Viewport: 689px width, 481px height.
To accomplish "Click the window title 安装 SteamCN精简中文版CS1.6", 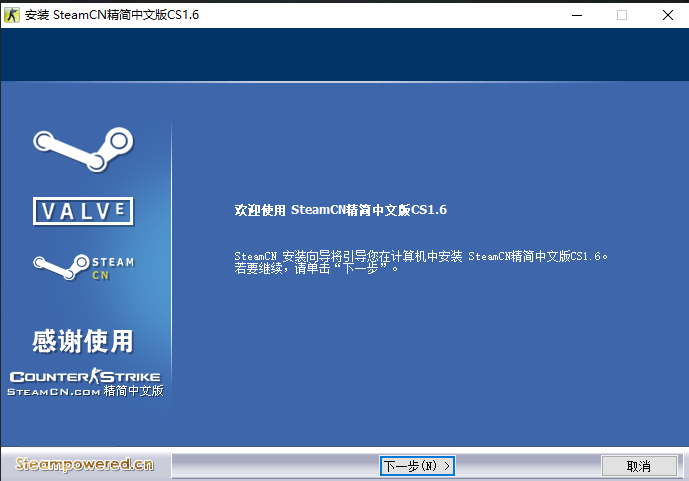I will [x=112, y=15].
